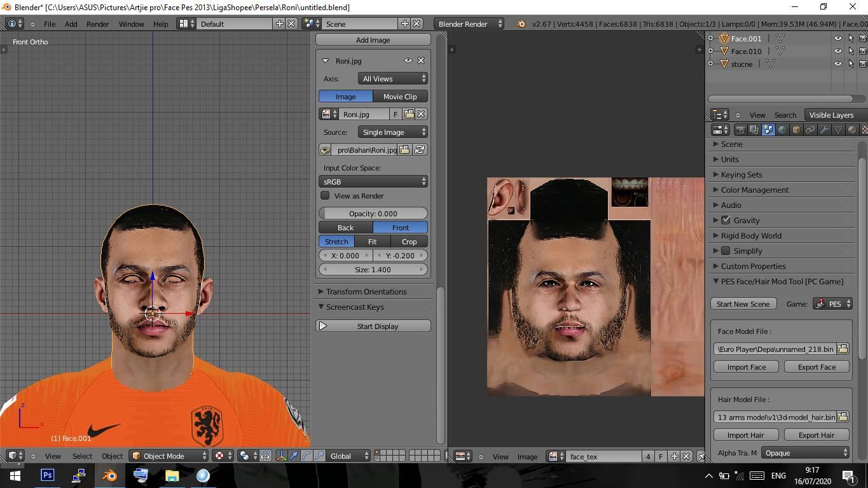The image size is (868, 488).
Task: Click the UV/Image editor type icon
Action: (462, 456)
